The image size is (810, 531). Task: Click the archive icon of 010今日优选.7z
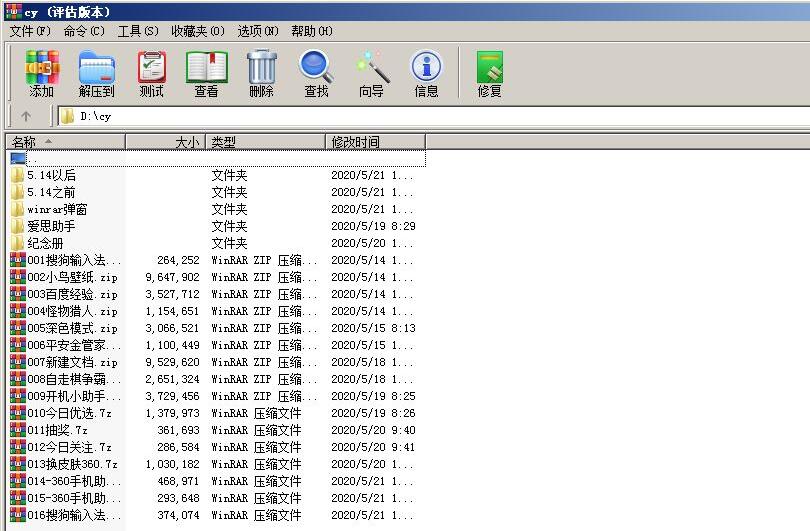click(x=18, y=413)
